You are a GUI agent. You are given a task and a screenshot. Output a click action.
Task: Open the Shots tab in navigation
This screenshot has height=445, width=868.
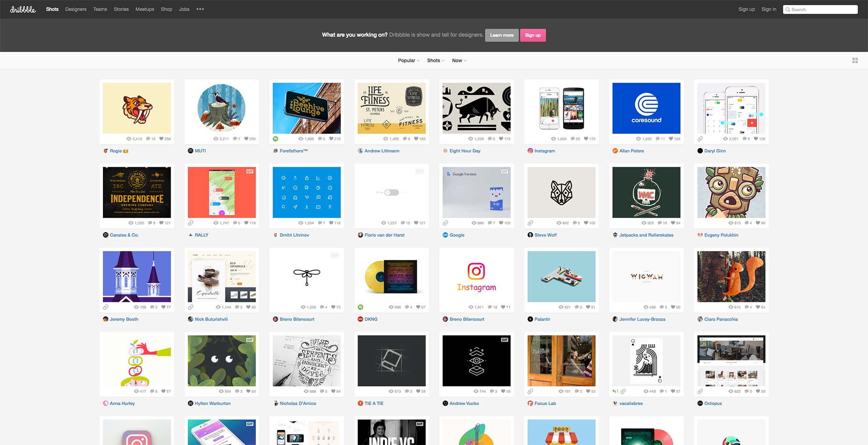(52, 9)
